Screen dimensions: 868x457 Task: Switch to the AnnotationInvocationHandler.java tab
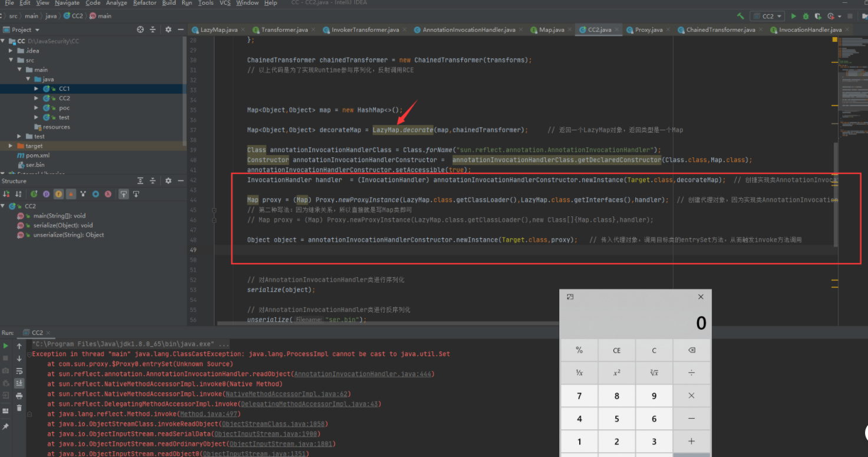468,29
